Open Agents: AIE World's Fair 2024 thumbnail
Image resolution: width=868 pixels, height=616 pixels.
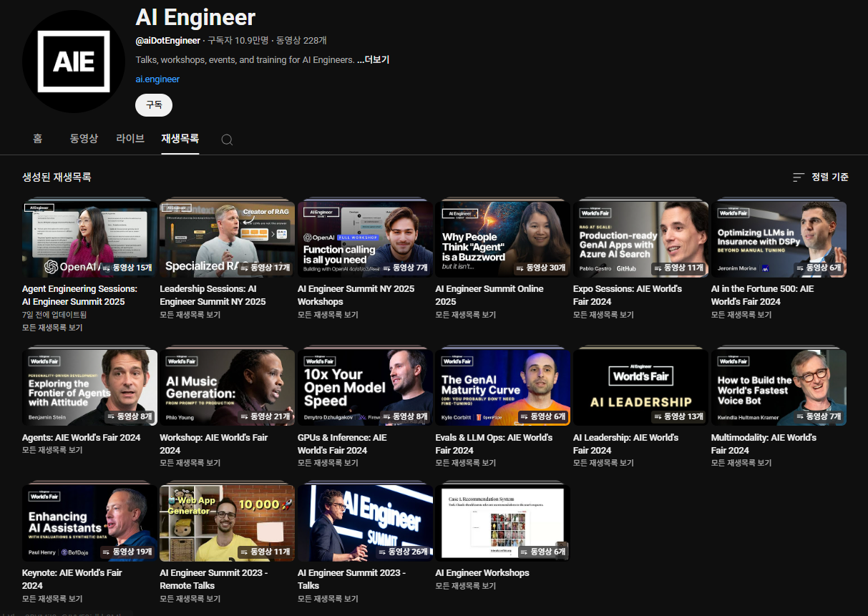(x=89, y=388)
